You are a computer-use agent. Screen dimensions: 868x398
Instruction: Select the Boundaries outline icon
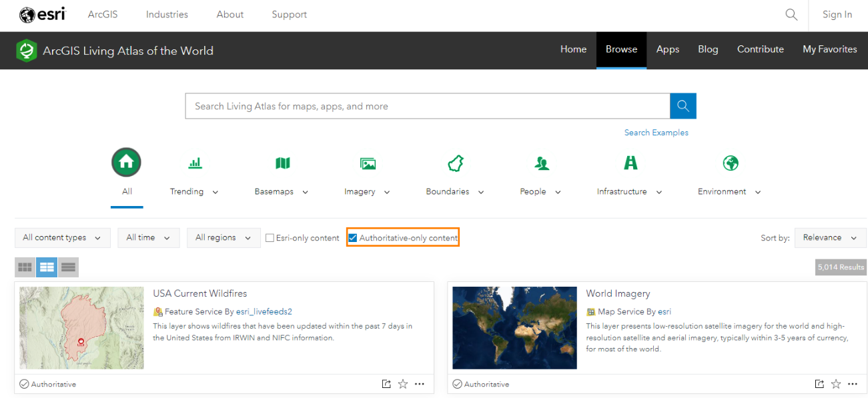456,163
